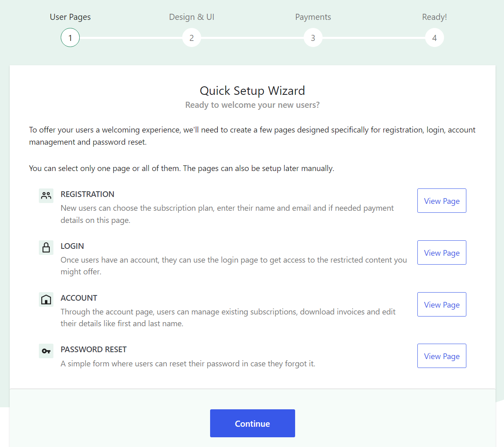Click the Registration users icon
Screen dimensions: 504x447
pos(46,196)
